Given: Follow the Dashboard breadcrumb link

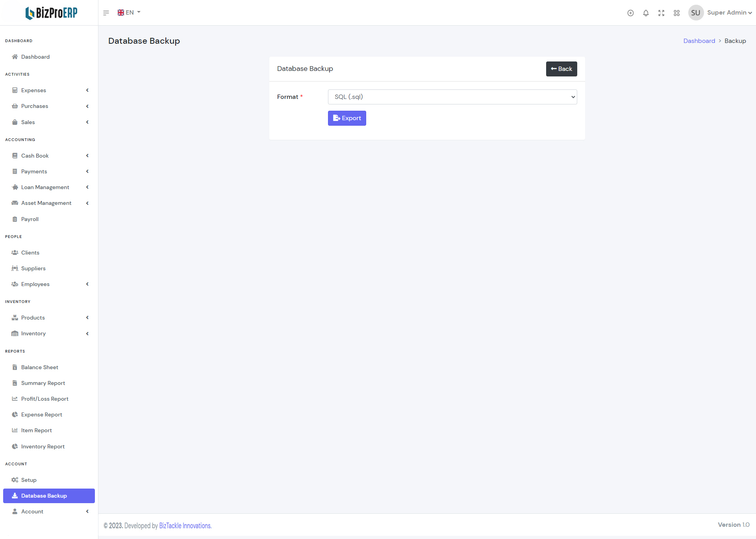Looking at the screenshot, I should 699,41.
